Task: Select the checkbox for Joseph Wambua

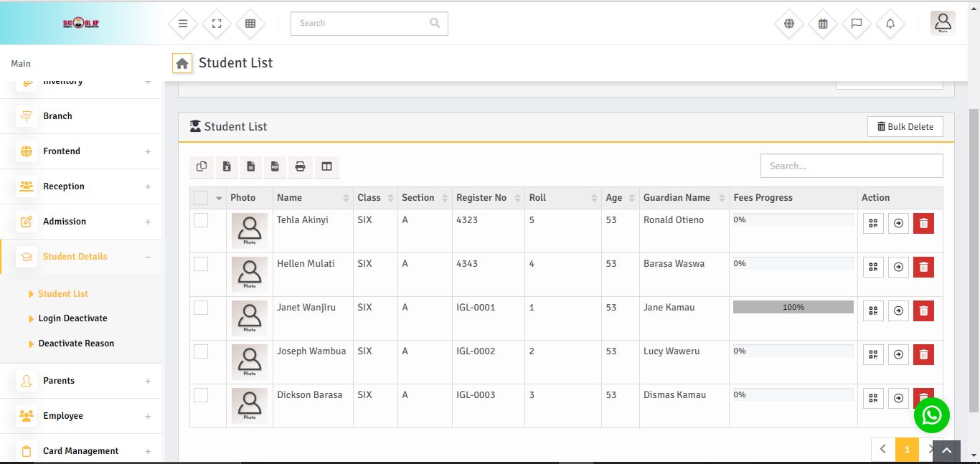Action: (x=201, y=351)
